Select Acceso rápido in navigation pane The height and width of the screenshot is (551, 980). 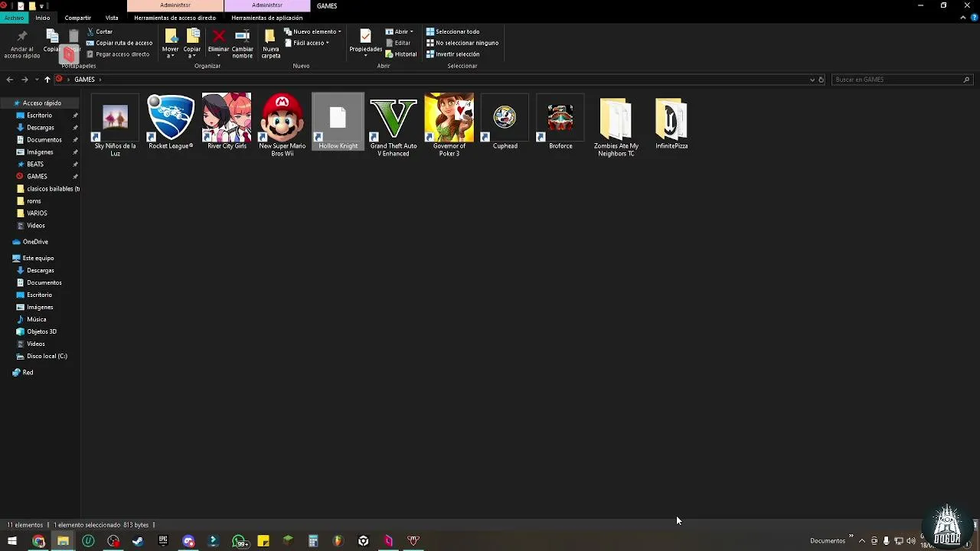click(41, 103)
